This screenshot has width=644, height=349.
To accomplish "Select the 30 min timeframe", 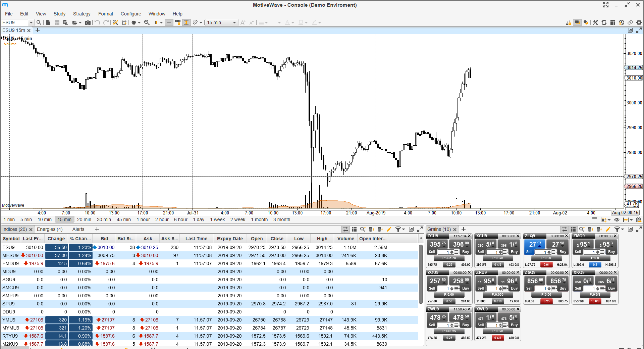I will (x=104, y=219).
